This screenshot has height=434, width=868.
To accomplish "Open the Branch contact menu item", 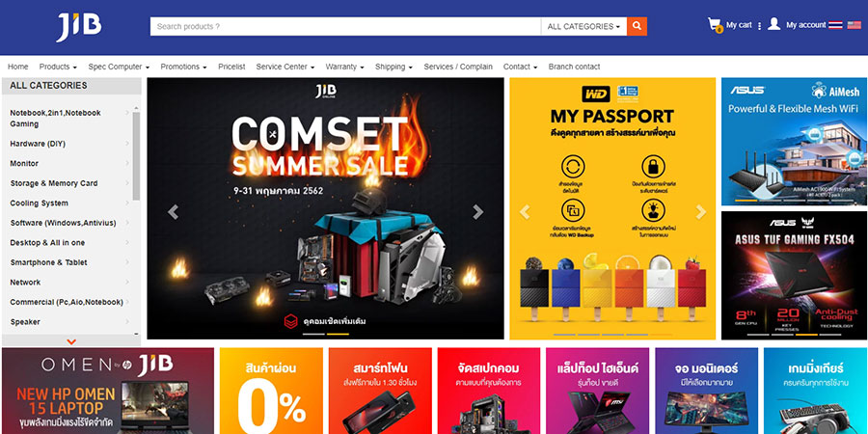I will [x=574, y=67].
